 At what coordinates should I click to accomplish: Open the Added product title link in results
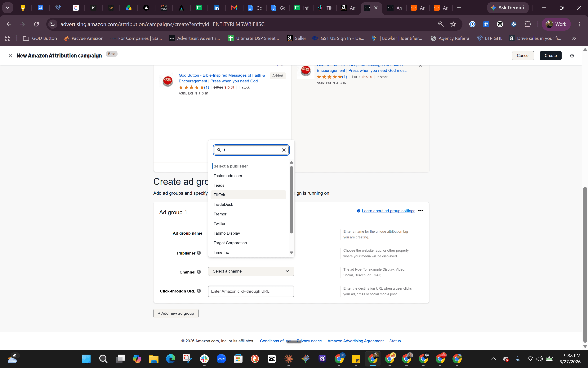(x=222, y=78)
